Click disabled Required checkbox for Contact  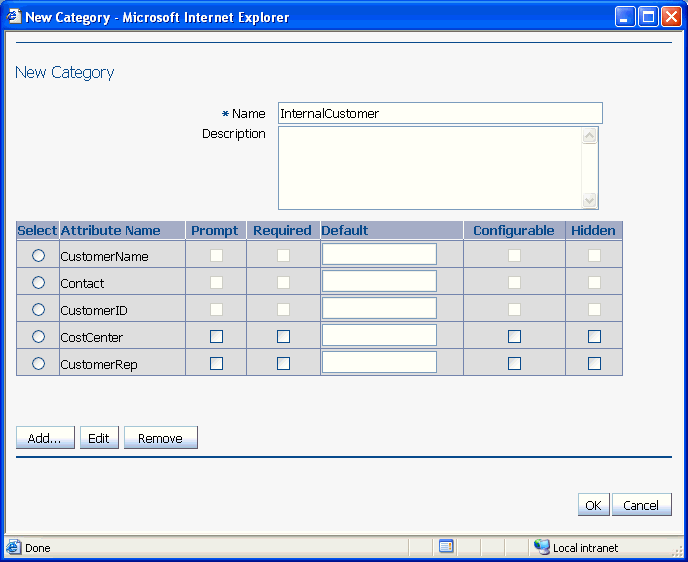point(283,283)
